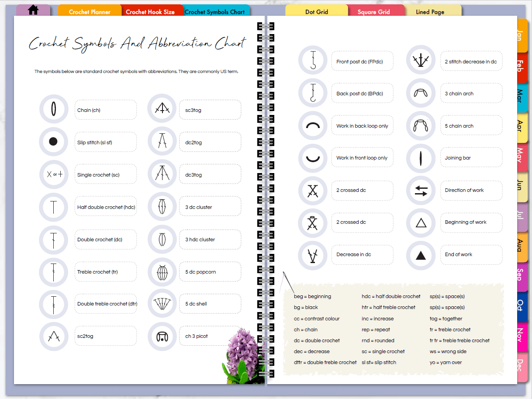Click the Slip stitch black dot symbol

[53, 142]
